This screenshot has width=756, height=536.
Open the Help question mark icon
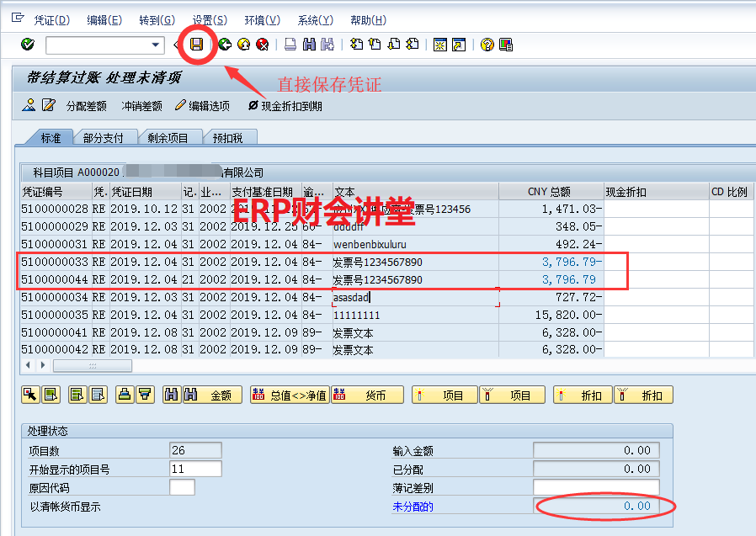[487, 45]
